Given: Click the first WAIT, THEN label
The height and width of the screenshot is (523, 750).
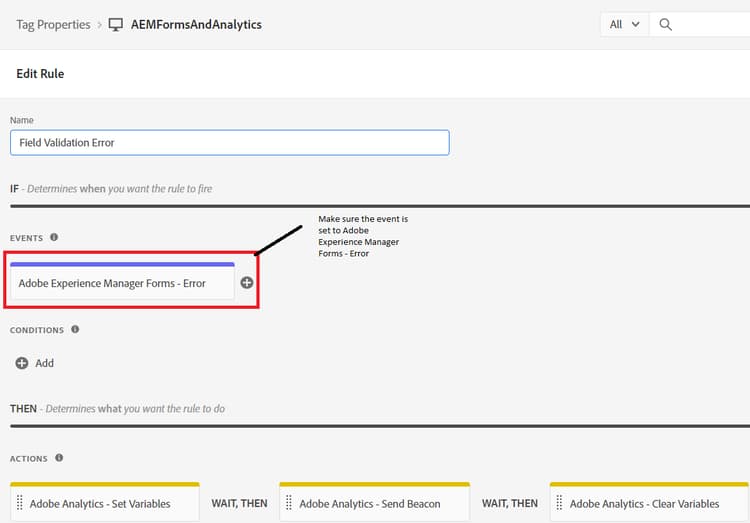Looking at the screenshot, I should click(240, 503).
